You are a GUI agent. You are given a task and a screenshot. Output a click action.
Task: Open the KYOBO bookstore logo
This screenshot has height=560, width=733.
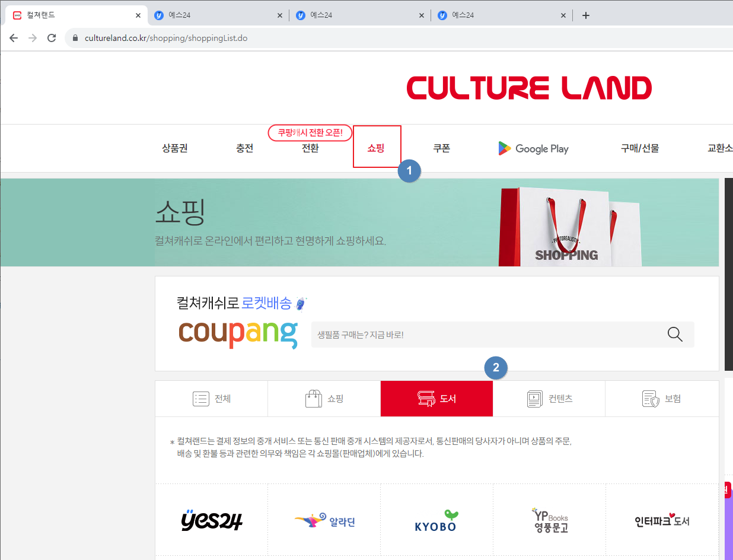(436, 521)
